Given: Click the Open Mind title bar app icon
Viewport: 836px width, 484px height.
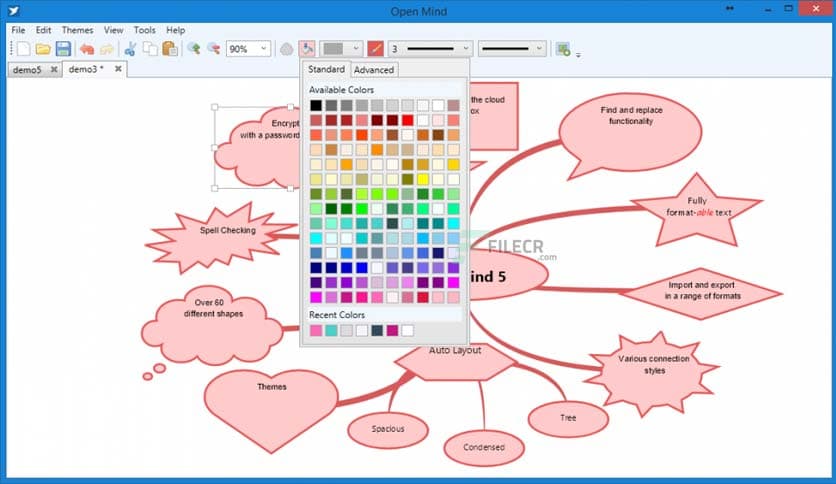Looking at the screenshot, I should (13, 11).
